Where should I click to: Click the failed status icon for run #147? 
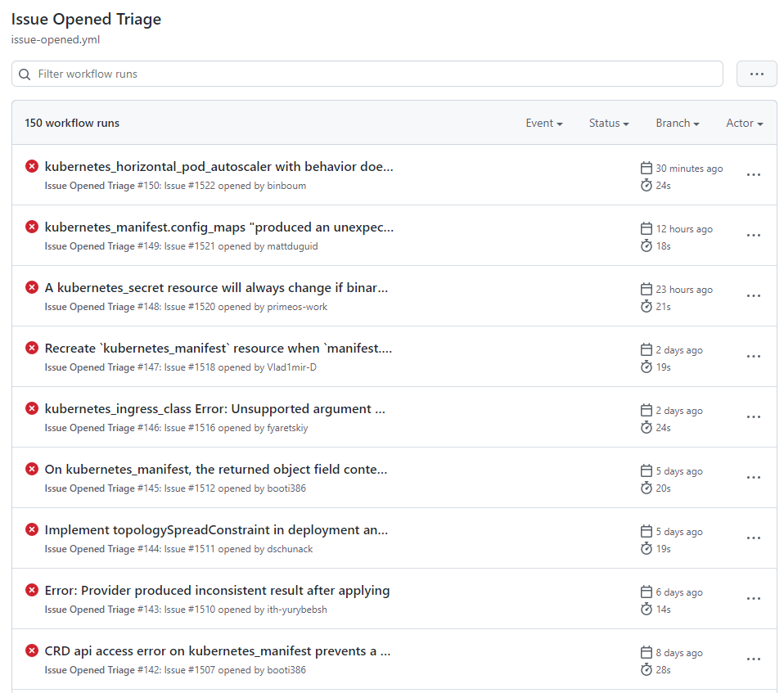(32, 348)
